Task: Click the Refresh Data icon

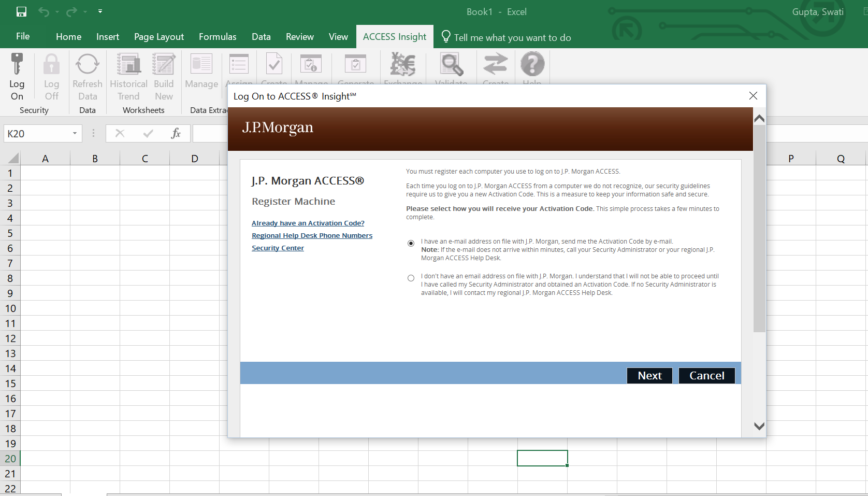Action: click(87, 64)
